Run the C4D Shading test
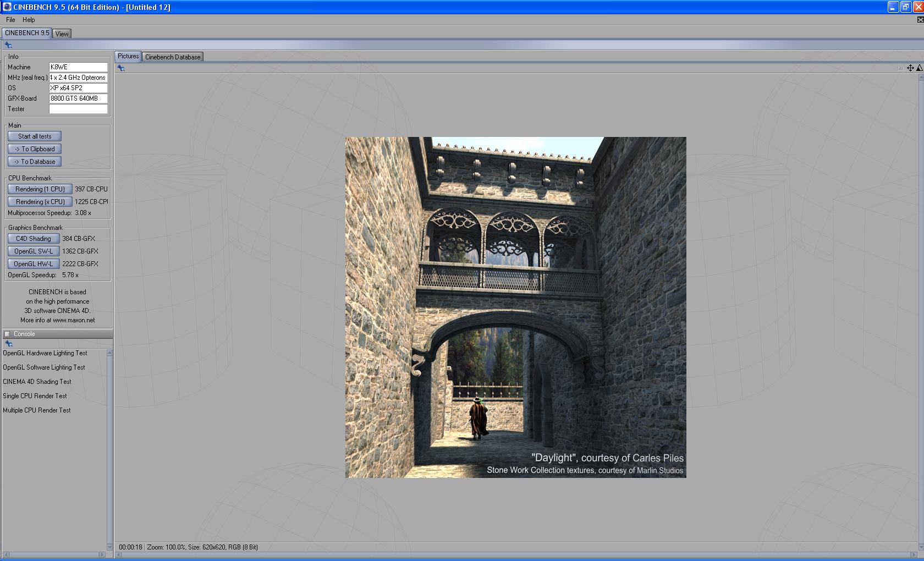Viewport: 924px width, 561px height. tap(34, 239)
